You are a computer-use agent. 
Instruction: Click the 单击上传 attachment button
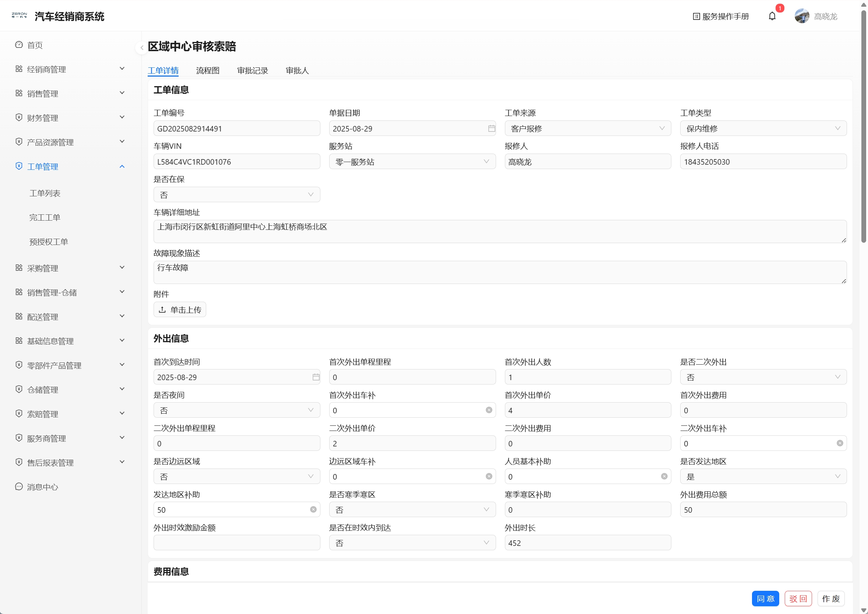180,310
